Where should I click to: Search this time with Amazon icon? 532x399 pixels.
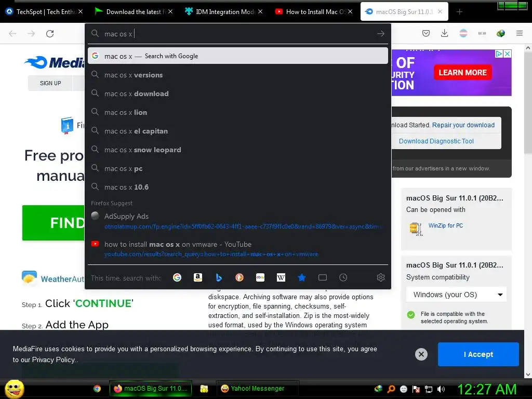pyautogui.click(x=198, y=277)
